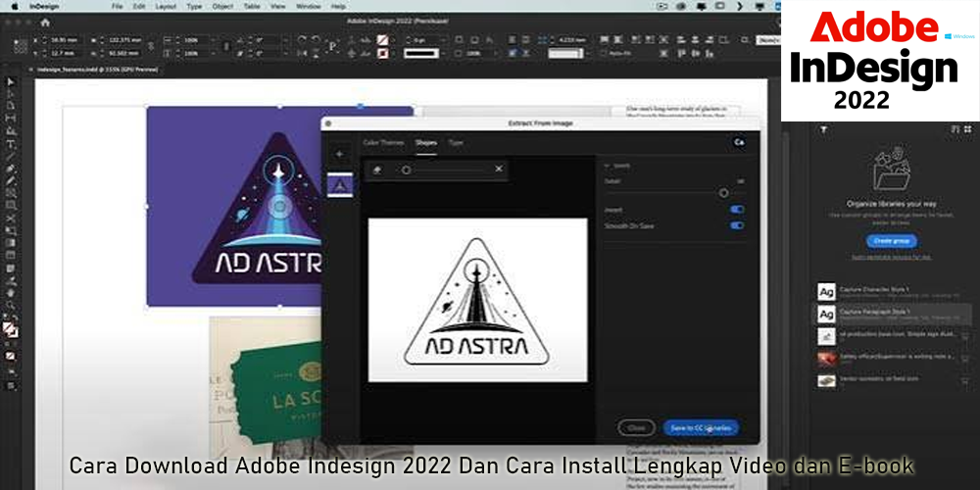Select the Type tool
Image resolution: width=980 pixels, height=490 pixels.
point(11,144)
